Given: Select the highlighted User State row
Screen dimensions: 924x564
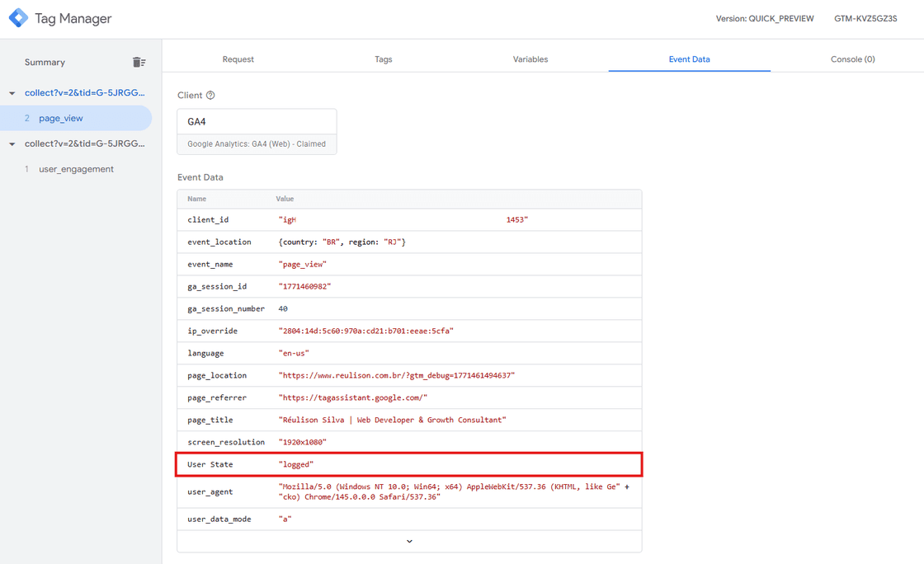Looking at the screenshot, I should pyautogui.click(x=409, y=463).
